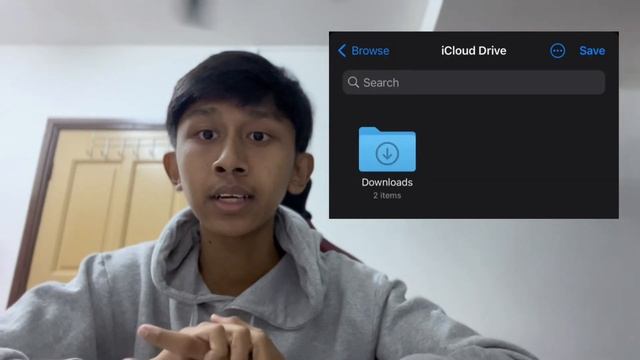Go back to Browse

[364, 51]
